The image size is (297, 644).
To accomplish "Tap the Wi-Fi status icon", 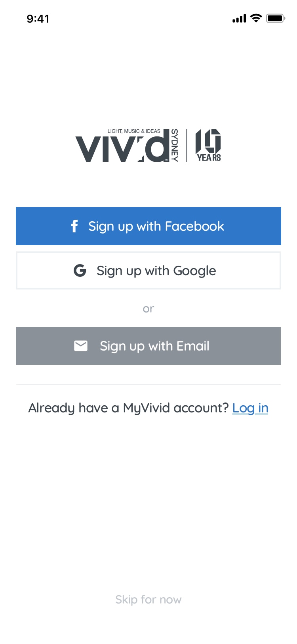I will click(256, 18).
